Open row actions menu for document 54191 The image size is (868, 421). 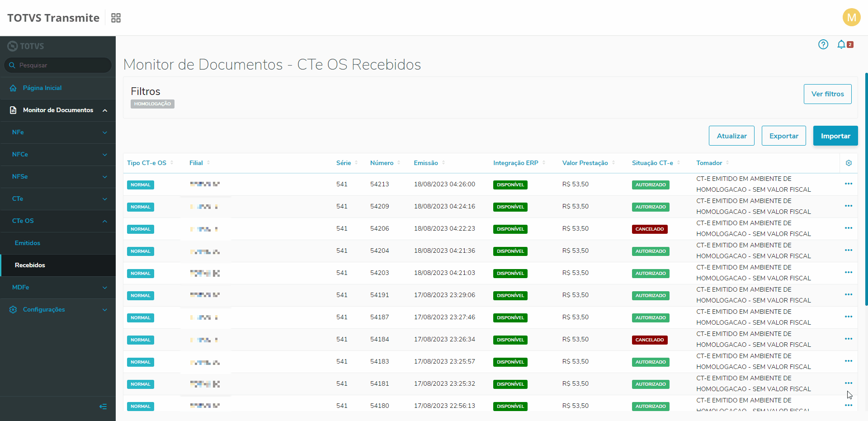(x=849, y=294)
